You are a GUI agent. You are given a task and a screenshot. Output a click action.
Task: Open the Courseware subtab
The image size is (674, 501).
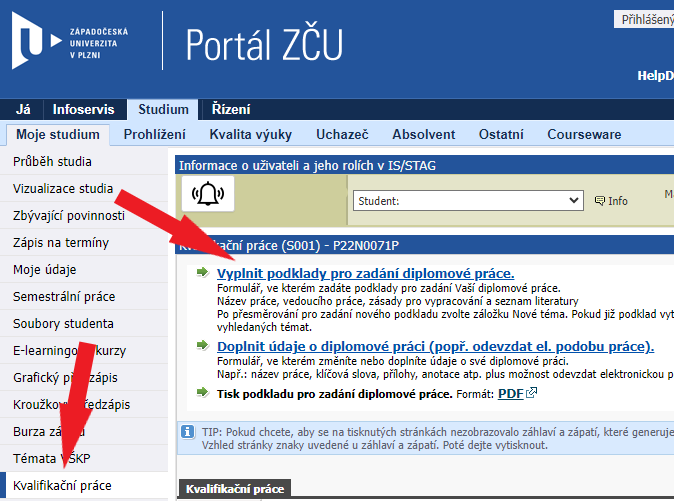click(584, 134)
